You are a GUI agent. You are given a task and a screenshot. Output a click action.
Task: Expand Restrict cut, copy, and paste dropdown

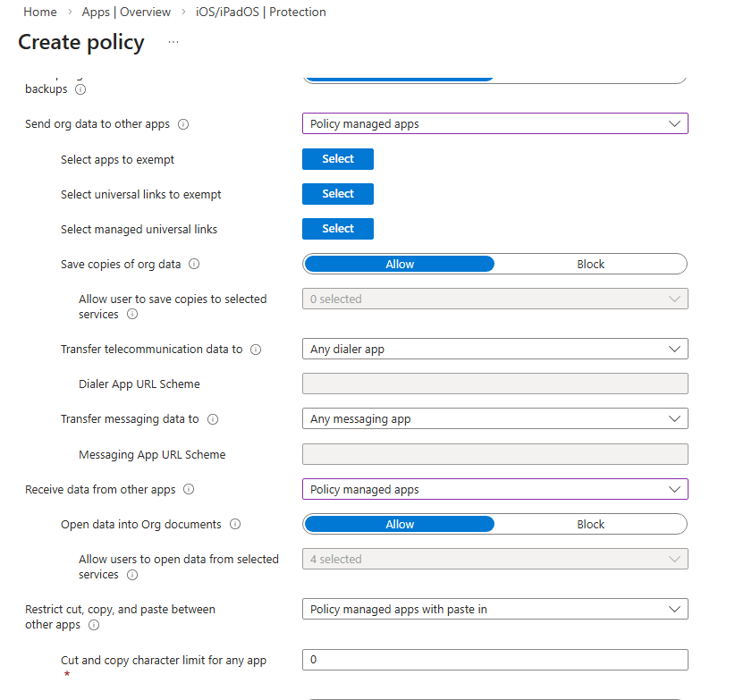(494, 610)
